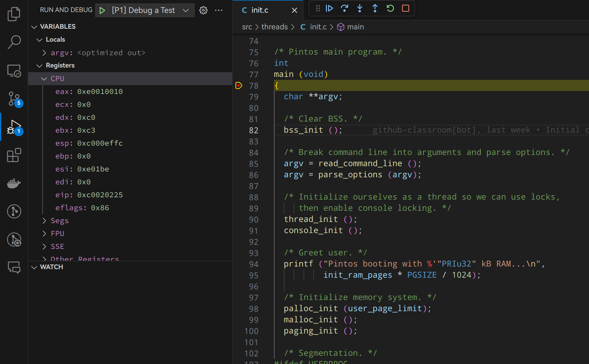The image size is (589, 364).
Task: Select the eax register value row
Action: pos(130,91)
